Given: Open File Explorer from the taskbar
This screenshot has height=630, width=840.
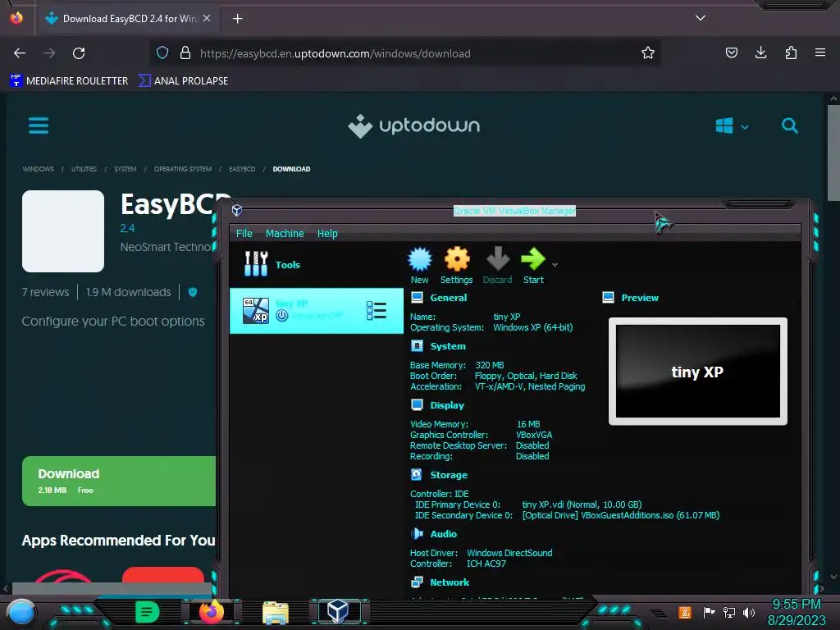Looking at the screenshot, I should click(x=276, y=612).
